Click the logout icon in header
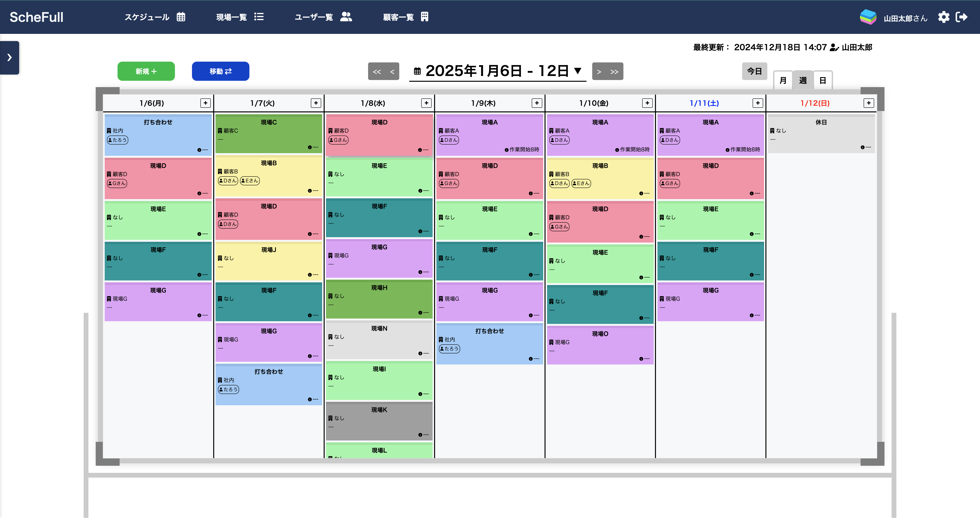 (961, 17)
